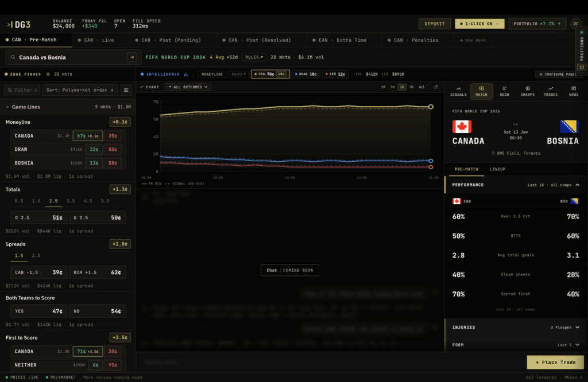The width and height of the screenshot is (588, 382).
Task: Add a New deck
Action: (x=473, y=40)
